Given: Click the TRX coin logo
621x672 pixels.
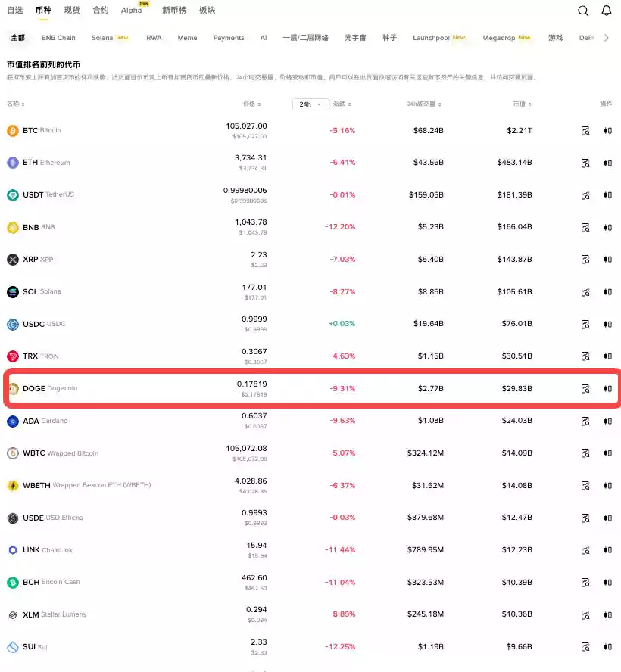Looking at the screenshot, I should 12,356.
